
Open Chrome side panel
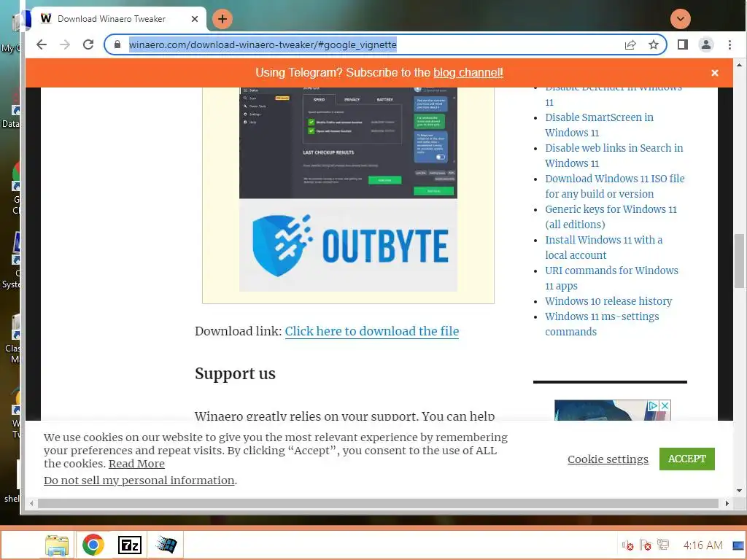(x=683, y=44)
